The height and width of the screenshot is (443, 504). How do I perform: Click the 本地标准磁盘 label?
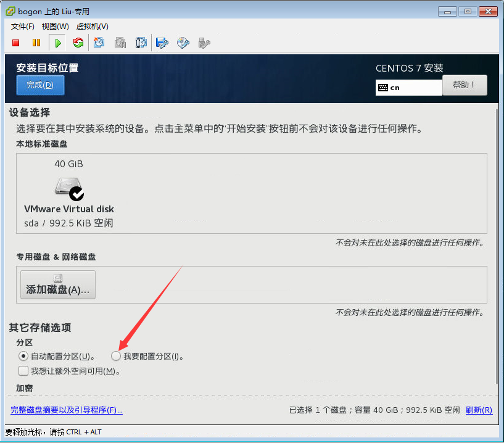tap(42, 144)
